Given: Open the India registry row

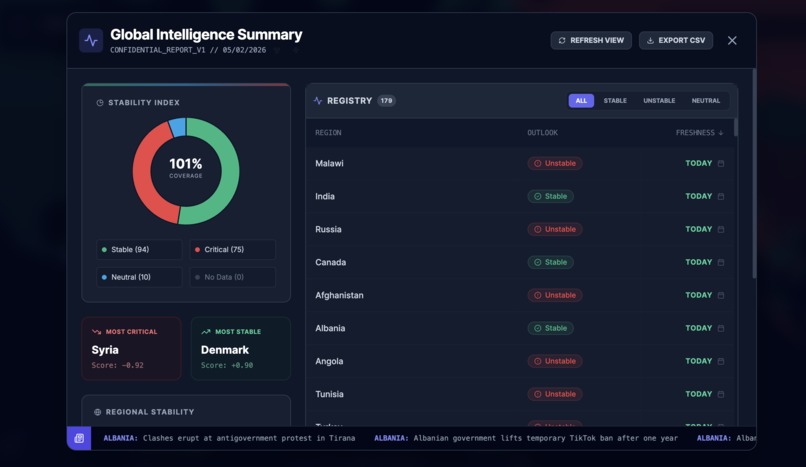Looking at the screenshot, I should 520,196.
